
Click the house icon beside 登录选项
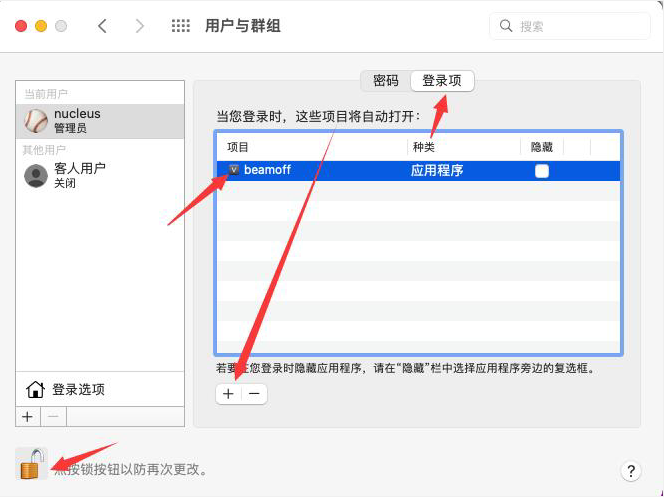pyautogui.click(x=35, y=389)
